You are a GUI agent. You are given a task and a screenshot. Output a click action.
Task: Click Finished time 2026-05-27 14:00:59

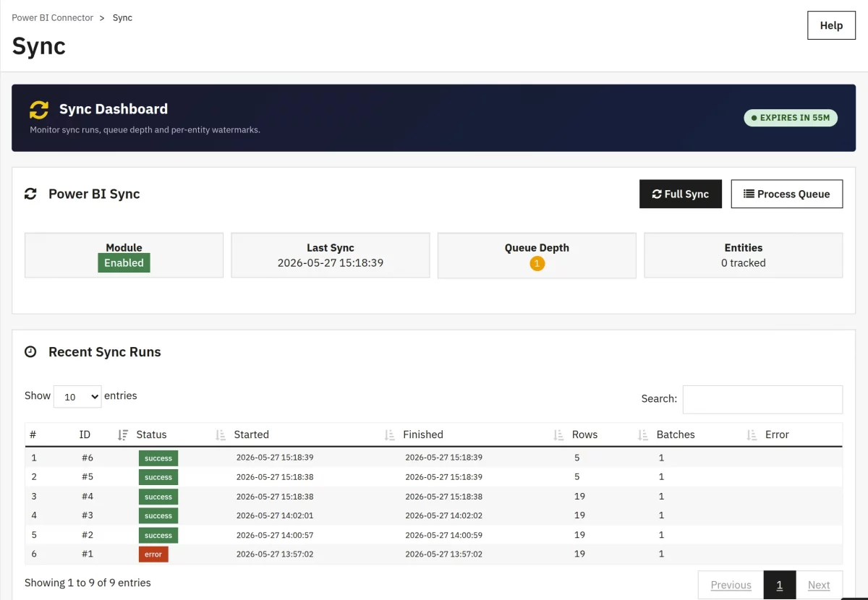[443, 535]
